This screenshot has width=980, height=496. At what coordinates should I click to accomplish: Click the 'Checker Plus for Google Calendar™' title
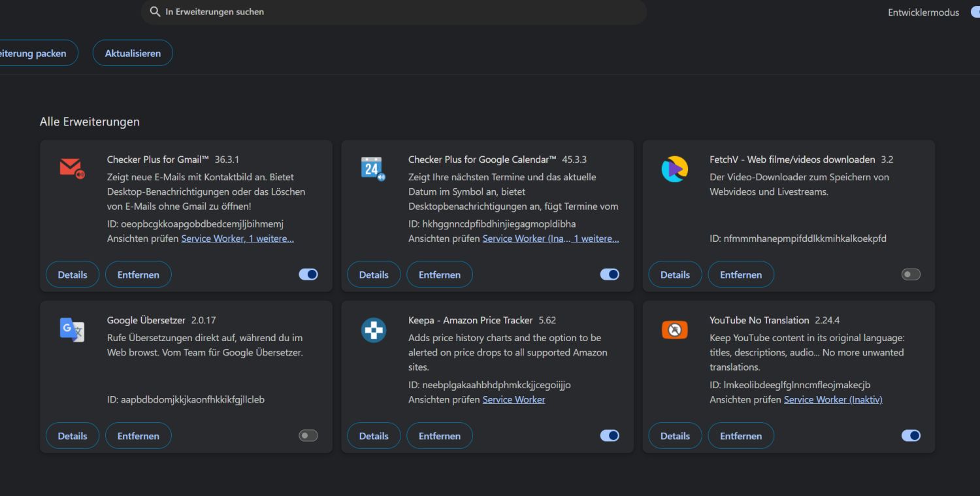[482, 159]
